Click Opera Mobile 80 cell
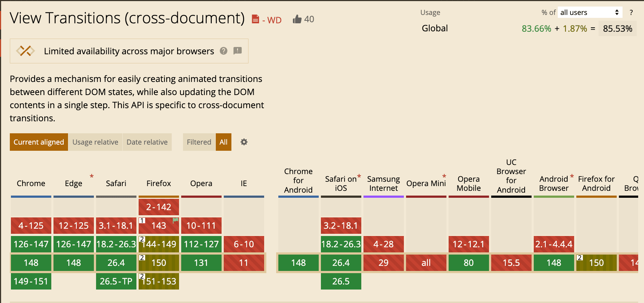 coord(469,263)
